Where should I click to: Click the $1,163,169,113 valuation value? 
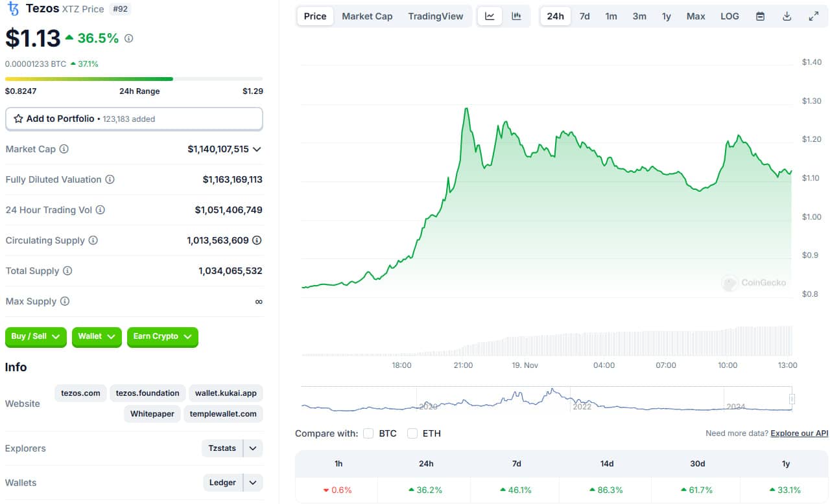233,179
